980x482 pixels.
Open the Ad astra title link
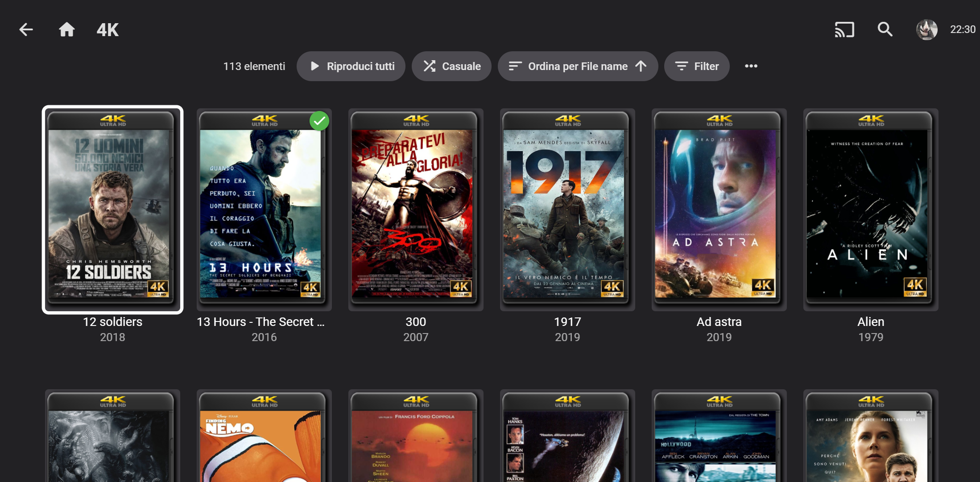click(x=719, y=321)
